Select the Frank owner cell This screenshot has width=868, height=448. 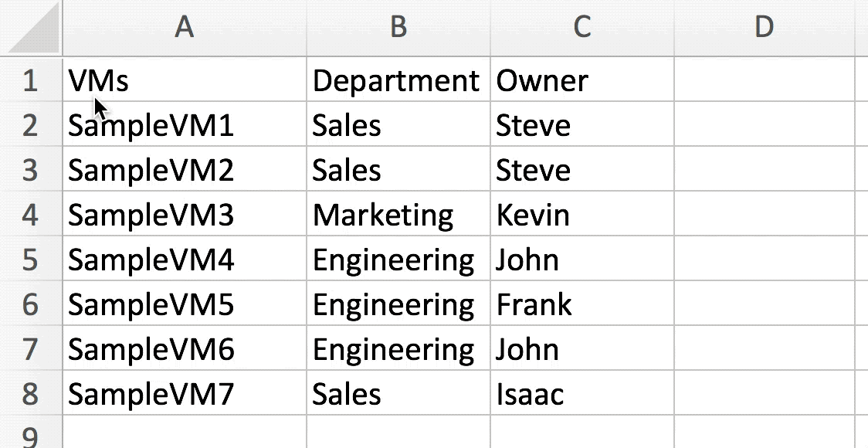coord(581,304)
